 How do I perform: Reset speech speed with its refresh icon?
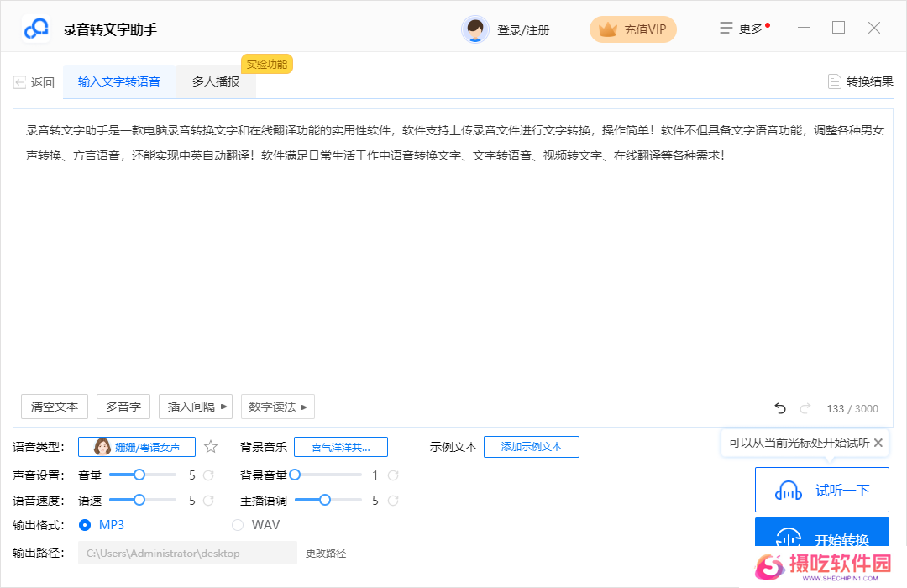208,501
